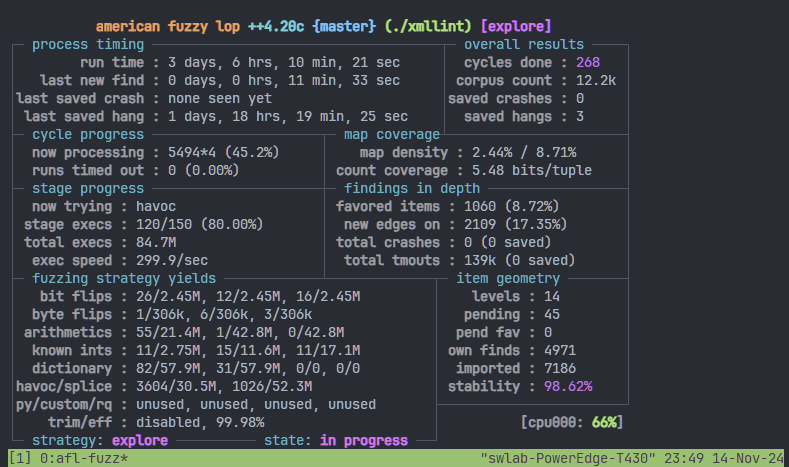Click the date 14-Nov-24 in status bar
The image size is (789, 467).
pyautogui.click(x=748, y=458)
